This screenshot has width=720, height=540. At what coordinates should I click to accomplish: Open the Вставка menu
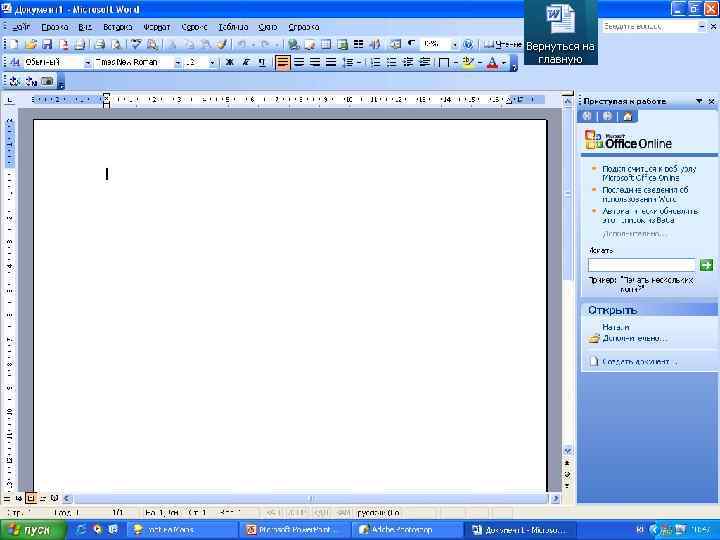point(118,27)
